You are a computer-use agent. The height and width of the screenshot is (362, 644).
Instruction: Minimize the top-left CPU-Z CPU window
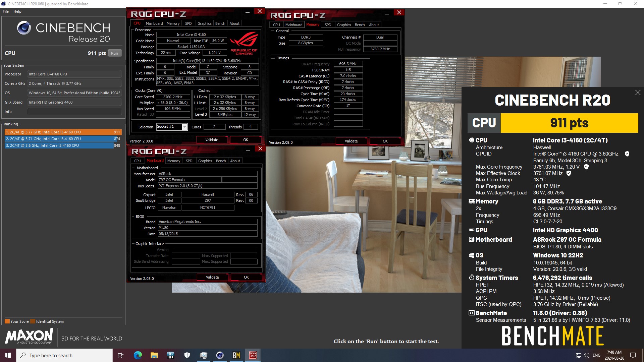248,12
